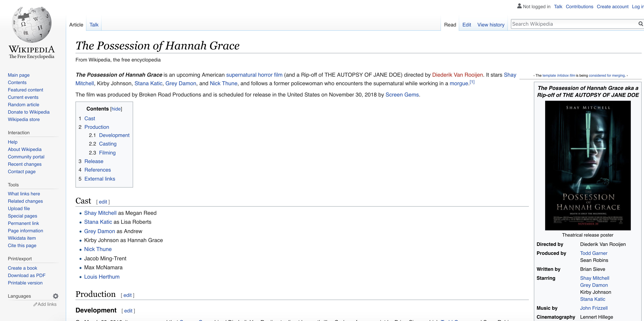Click the Wikipedia globe logo
Image resolution: width=644 pixels, height=321 pixels.
pos(32,25)
